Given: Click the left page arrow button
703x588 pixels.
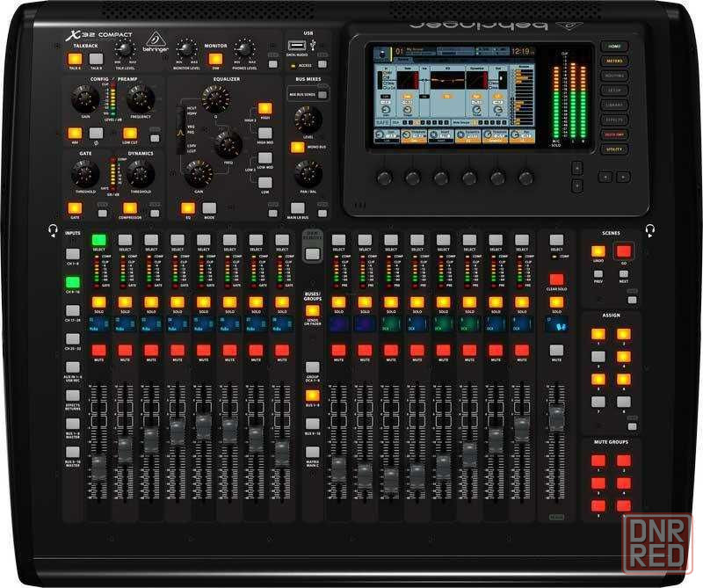Looking at the screenshot, I should (605, 178).
